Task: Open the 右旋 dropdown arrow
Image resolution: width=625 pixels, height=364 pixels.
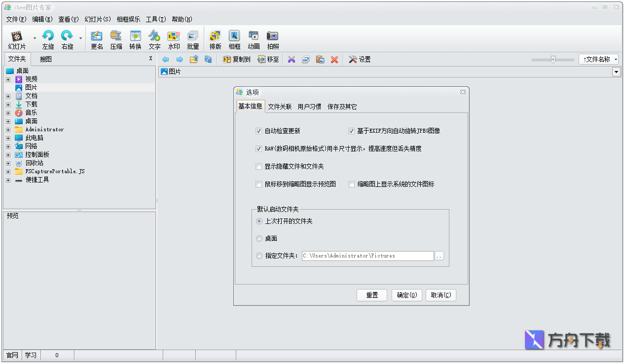Action: pyautogui.click(x=80, y=38)
